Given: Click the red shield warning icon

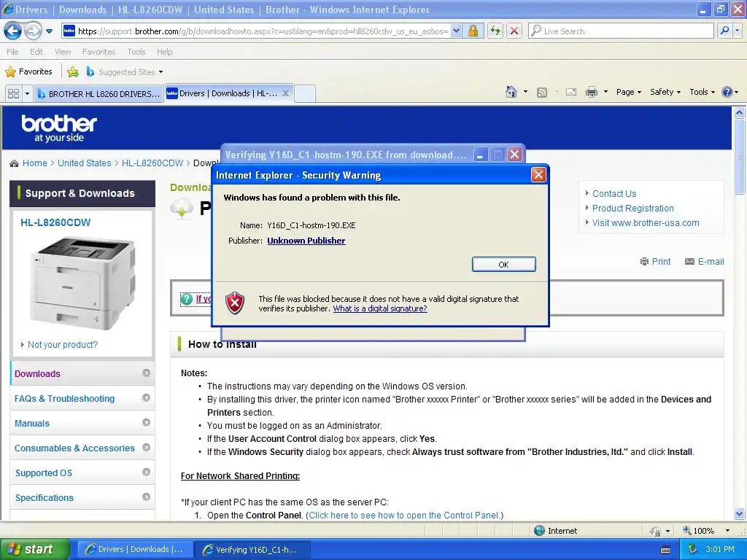Looking at the screenshot, I should (x=235, y=303).
